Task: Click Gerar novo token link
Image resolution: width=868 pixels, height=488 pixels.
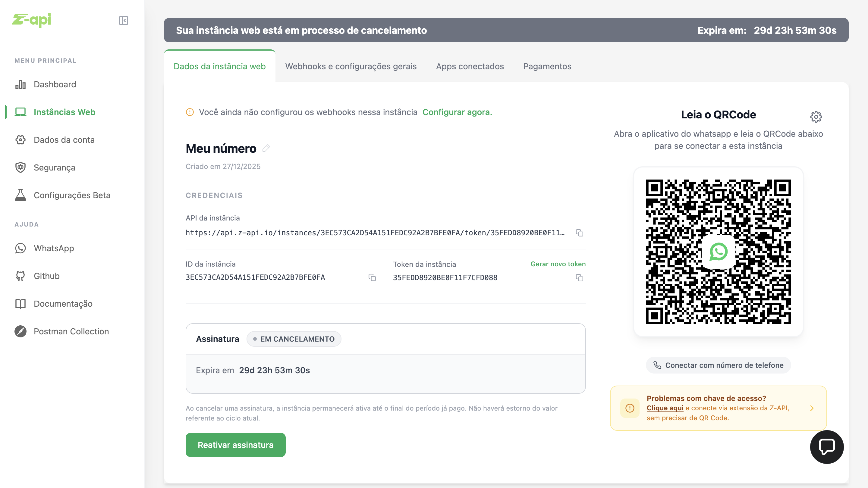Action: pos(558,264)
